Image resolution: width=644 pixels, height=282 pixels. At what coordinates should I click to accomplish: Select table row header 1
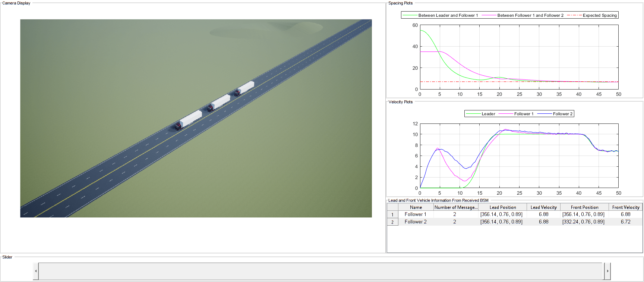tap(392, 214)
